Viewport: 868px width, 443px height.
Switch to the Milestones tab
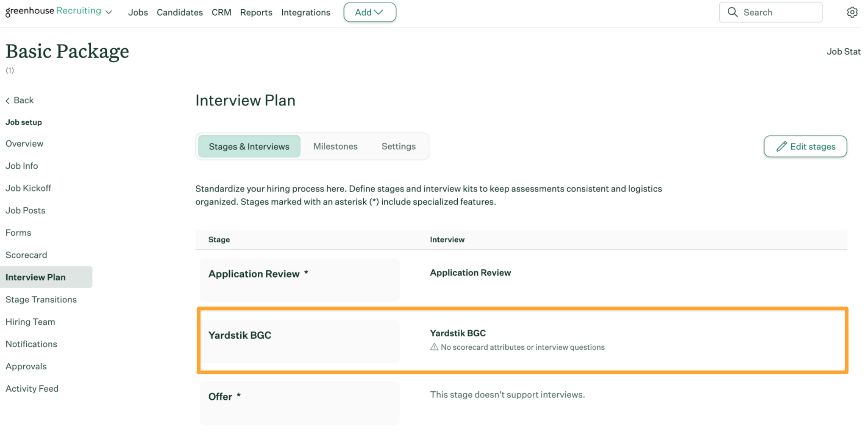[x=335, y=146]
